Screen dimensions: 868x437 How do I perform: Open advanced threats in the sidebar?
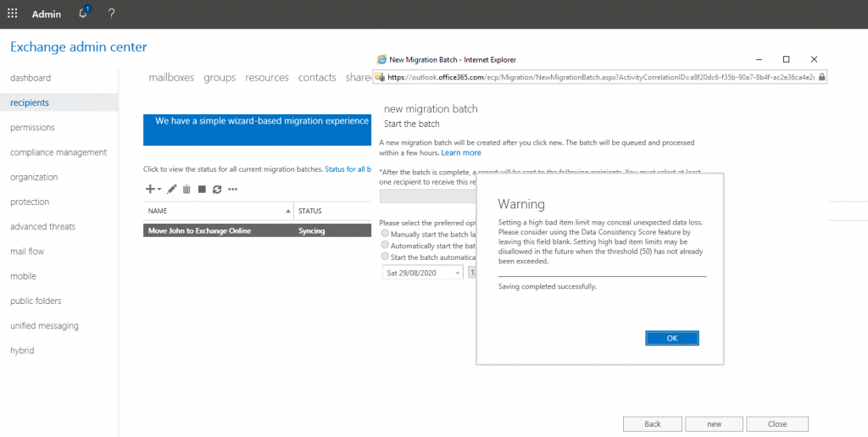pyautogui.click(x=42, y=226)
